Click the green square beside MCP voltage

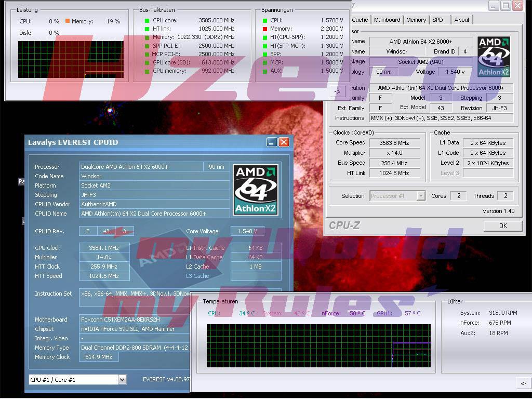click(265, 63)
